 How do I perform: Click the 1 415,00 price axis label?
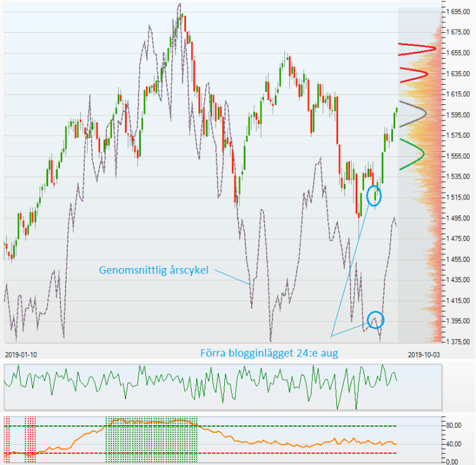pos(458,300)
